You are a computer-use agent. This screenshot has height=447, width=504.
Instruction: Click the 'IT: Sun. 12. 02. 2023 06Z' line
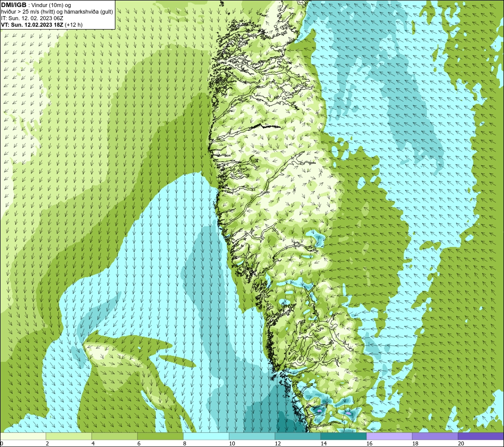click(x=32, y=18)
